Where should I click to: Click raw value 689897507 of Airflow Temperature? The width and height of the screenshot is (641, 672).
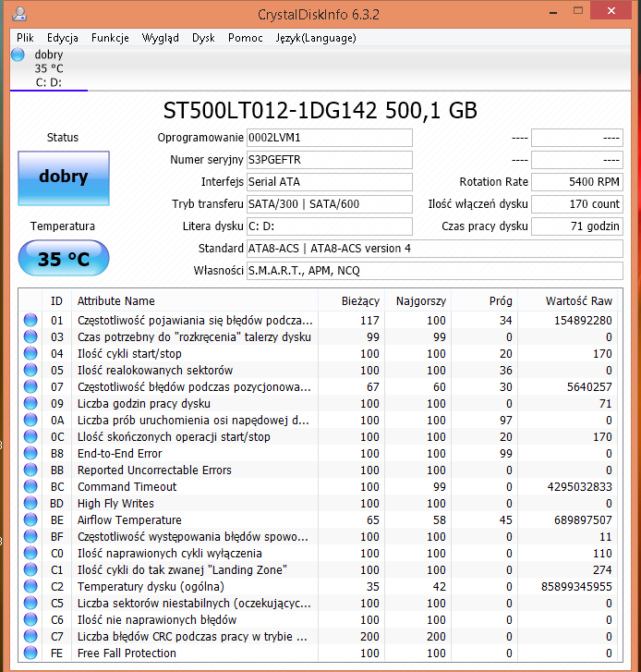[x=583, y=519]
